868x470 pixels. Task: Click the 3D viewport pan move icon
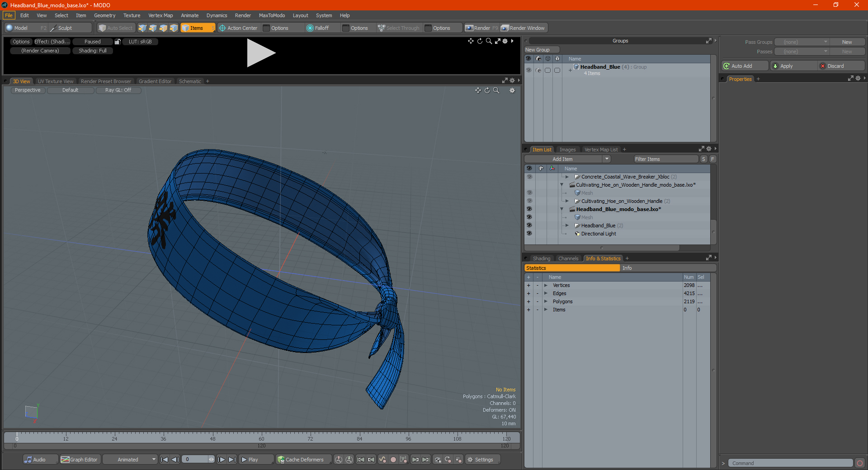pyautogui.click(x=478, y=90)
